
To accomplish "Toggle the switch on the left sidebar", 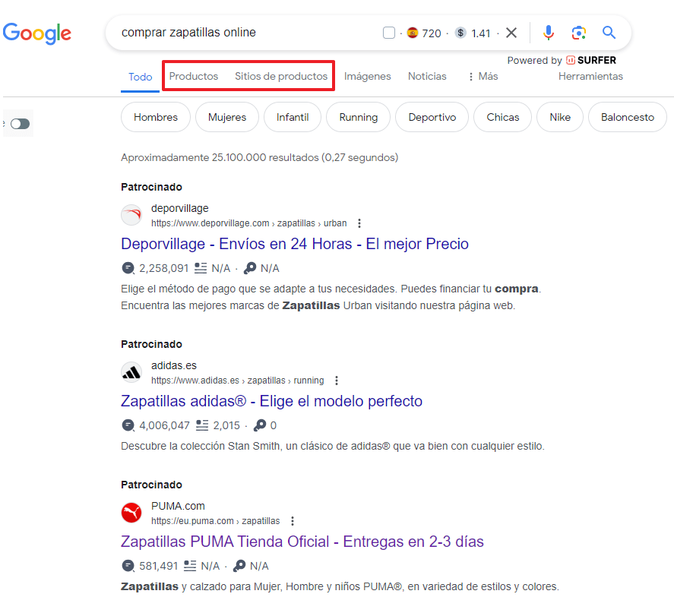I will pos(21,124).
